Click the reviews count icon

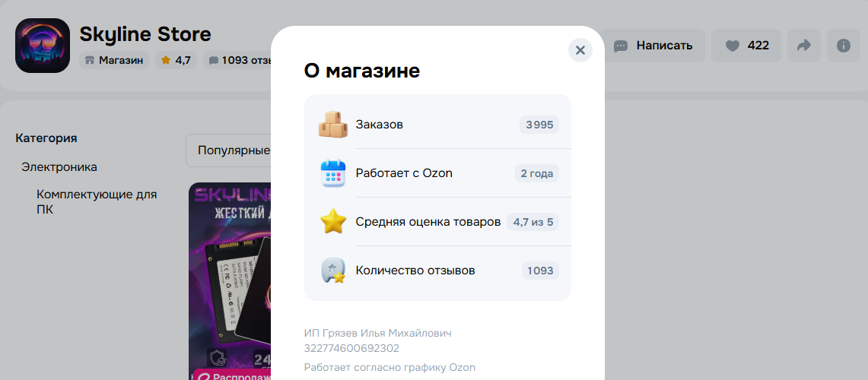point(332,271)
